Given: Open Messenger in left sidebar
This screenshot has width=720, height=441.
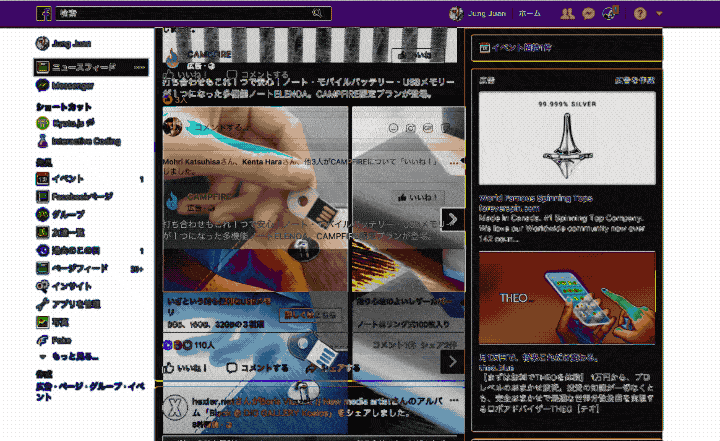Looking at the screenshot, I should pos(65,85).
